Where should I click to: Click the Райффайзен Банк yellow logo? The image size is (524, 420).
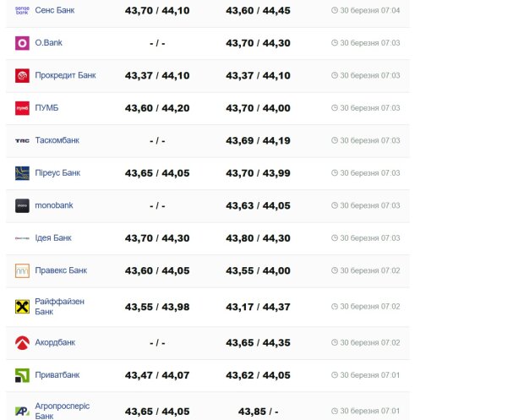[22, 306]
